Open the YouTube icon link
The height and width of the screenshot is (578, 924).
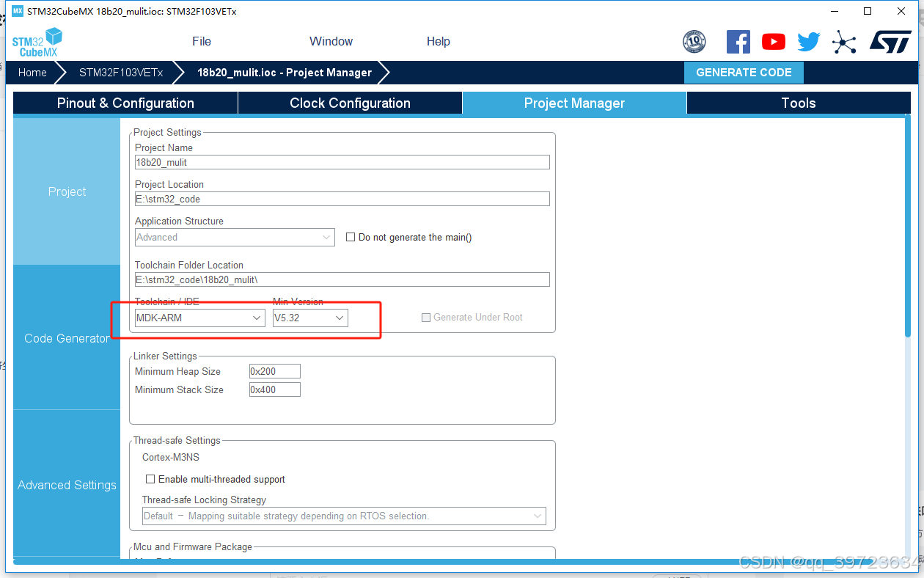(x=774, y=42)
